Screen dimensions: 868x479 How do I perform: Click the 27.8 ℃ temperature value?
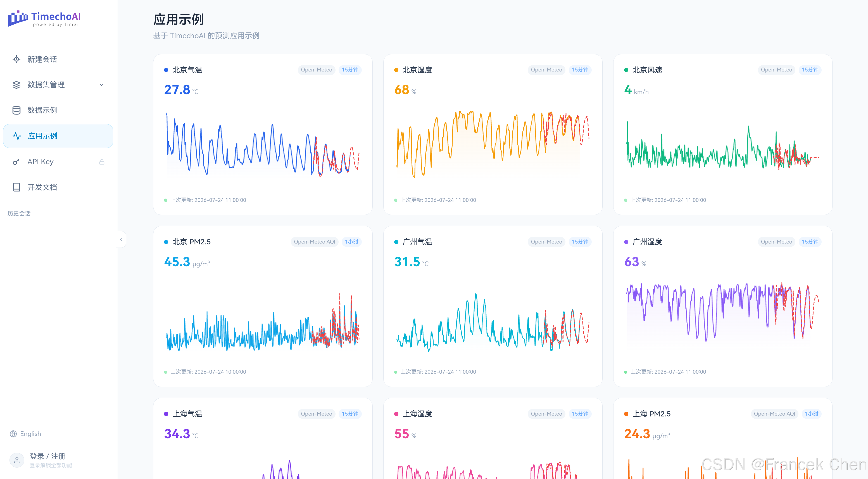181,90
